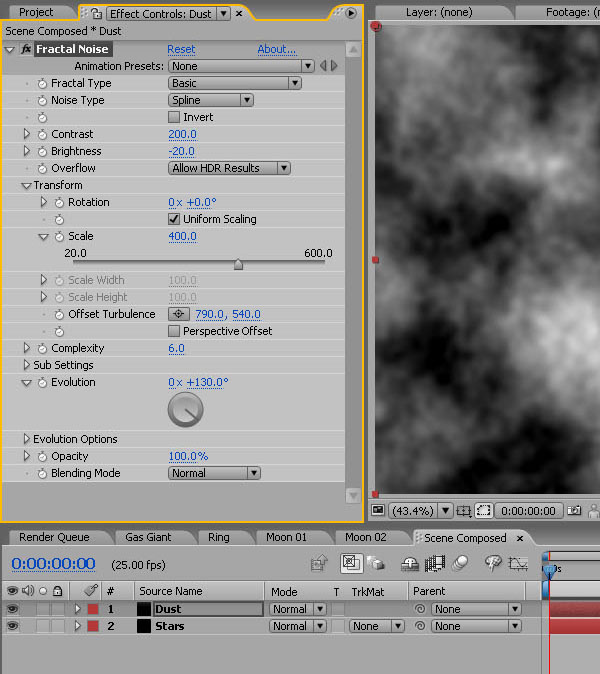Open grid and guide options icon
The width and height of the screenshot is (600, 674).
(x=463, y=510)
